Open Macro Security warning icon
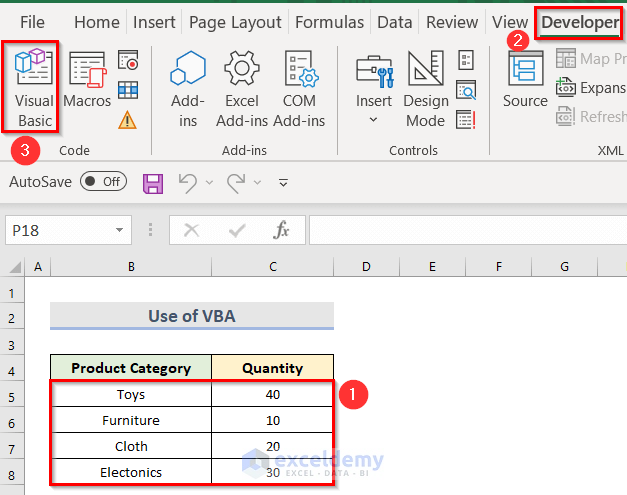 [128, 120]
